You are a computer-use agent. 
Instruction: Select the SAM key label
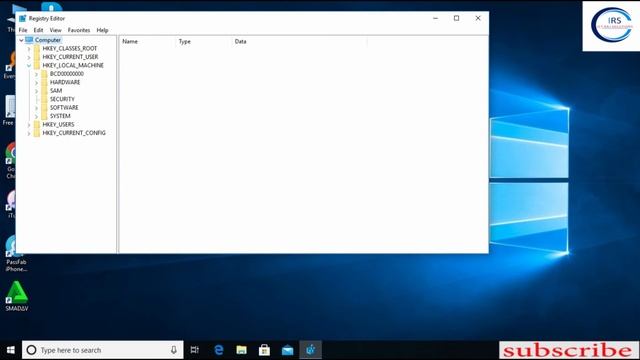(x=56, y=91)
